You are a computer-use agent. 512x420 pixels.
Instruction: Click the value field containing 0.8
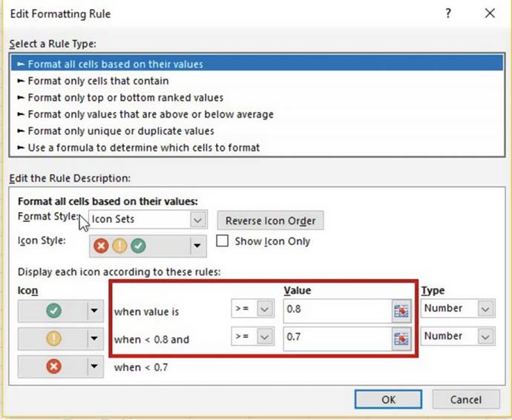point(335,311)
